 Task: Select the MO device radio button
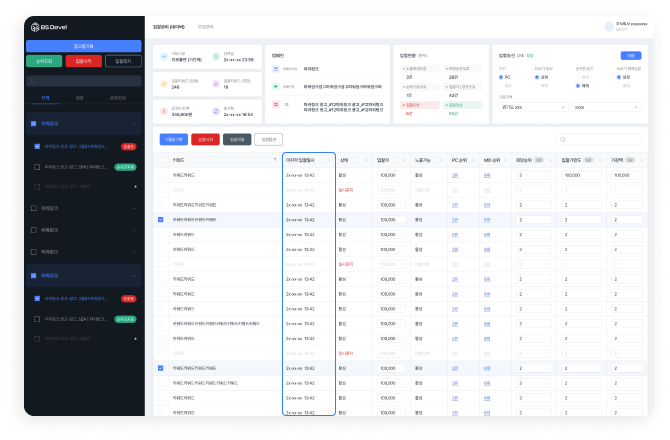pos(501,86)
